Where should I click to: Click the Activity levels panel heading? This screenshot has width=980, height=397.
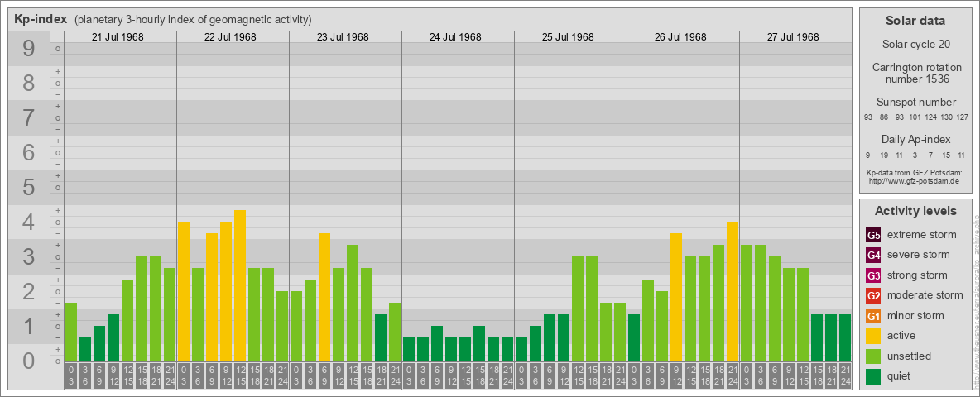[915, 211]
